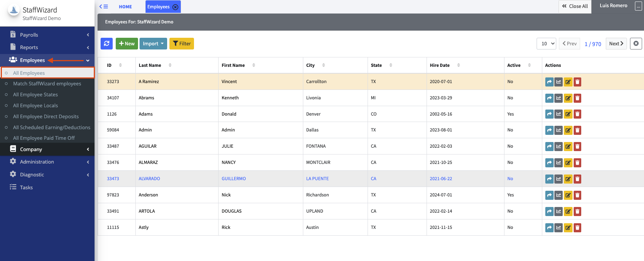Click blue share arrow for Admin row
Screen dimensions: 644x261
[549, 130]
